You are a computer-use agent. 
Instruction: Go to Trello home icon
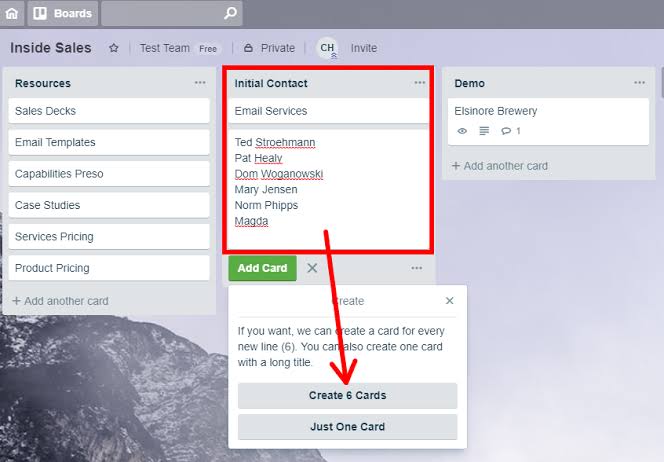12,13
